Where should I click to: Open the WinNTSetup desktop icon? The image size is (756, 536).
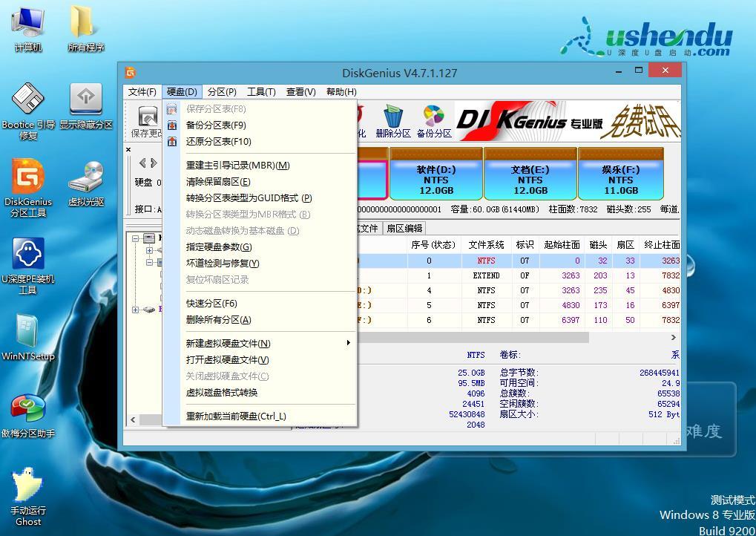28,338
